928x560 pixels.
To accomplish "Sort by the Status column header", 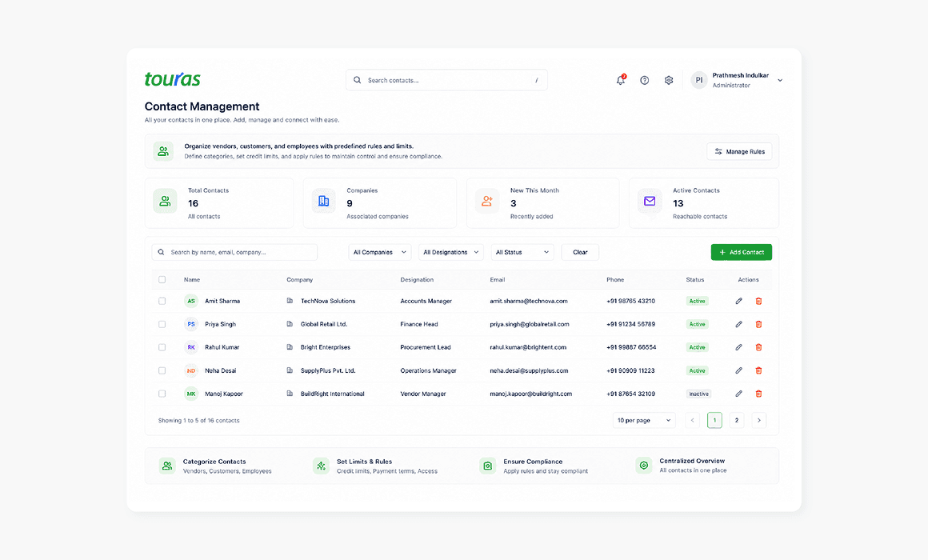I will [x=695, y=279].
